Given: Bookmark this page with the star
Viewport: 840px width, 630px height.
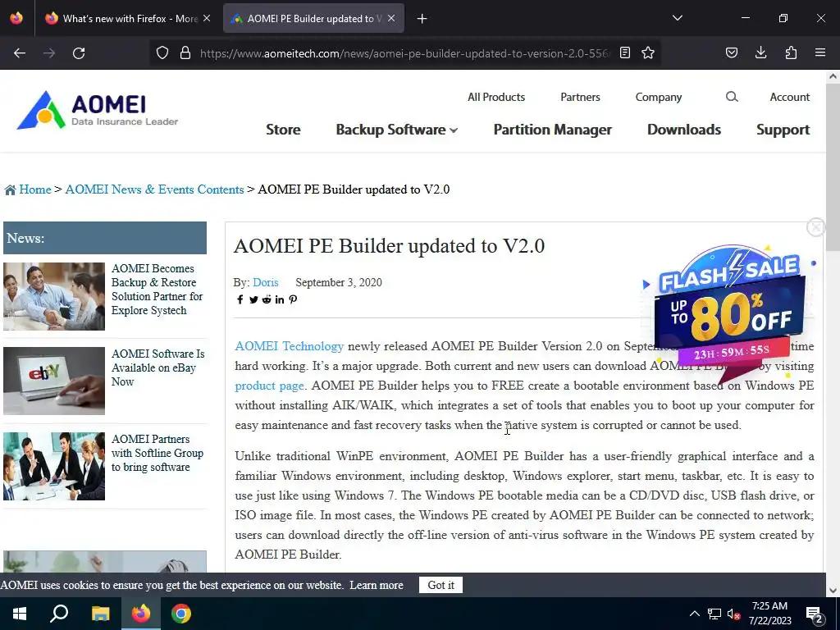Looking at the screenshot, I should coord(648,52).
